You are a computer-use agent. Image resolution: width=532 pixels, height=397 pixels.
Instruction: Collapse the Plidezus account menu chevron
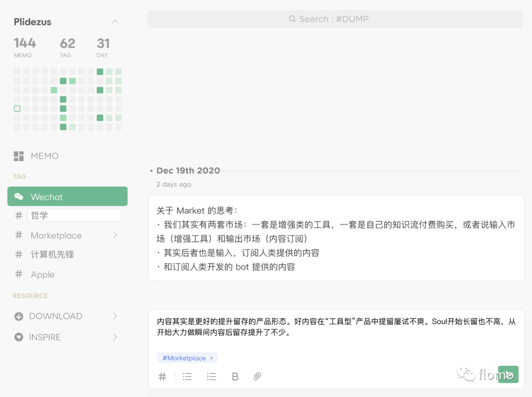(x=115, y=22)
